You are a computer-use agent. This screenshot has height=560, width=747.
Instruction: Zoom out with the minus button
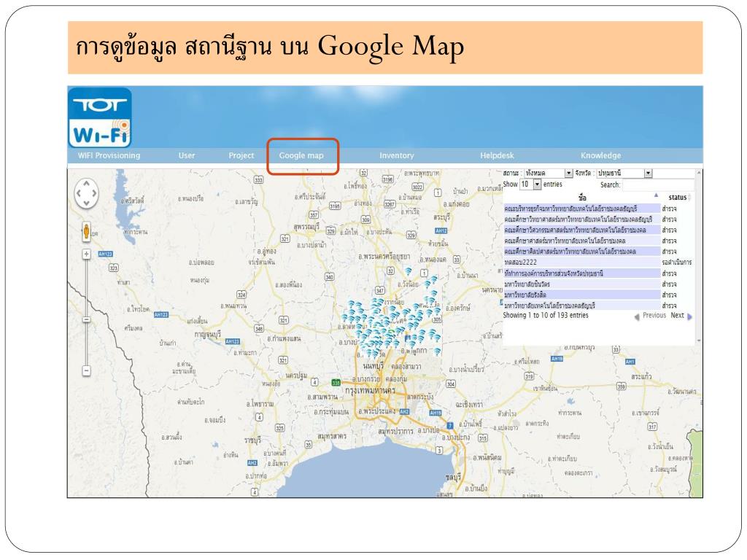[86, 370]
